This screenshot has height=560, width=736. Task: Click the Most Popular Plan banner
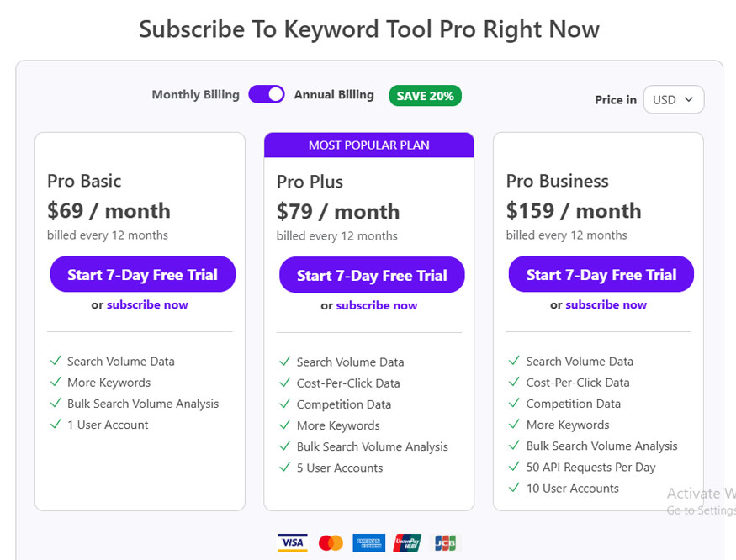369,145
